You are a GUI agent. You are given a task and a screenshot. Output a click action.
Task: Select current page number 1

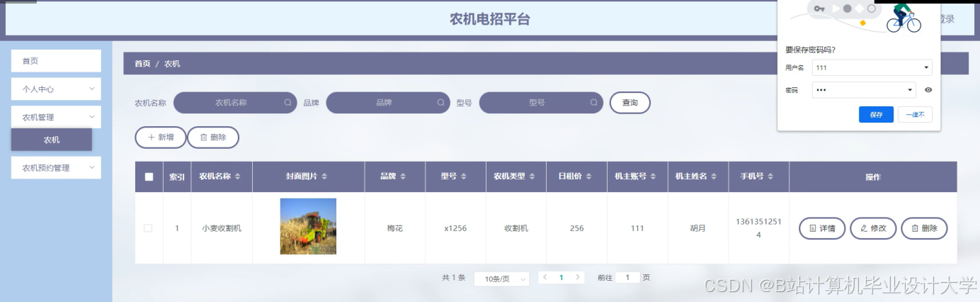click(x=561, y=278)
